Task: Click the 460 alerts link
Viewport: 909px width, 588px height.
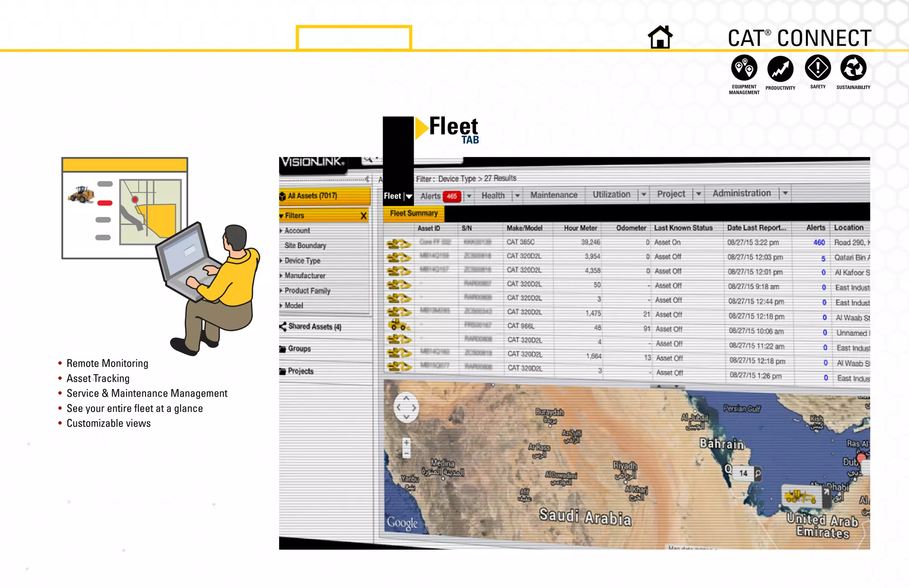Action: point(819,242)
